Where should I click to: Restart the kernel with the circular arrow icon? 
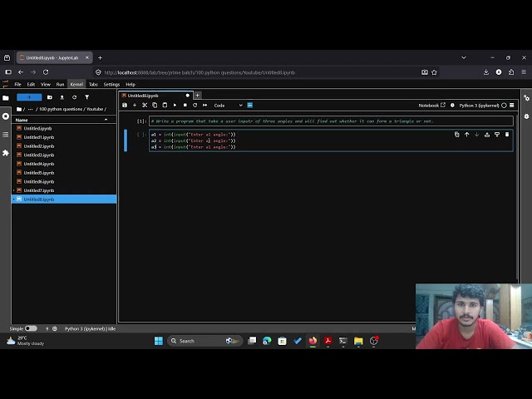(195, 106)
